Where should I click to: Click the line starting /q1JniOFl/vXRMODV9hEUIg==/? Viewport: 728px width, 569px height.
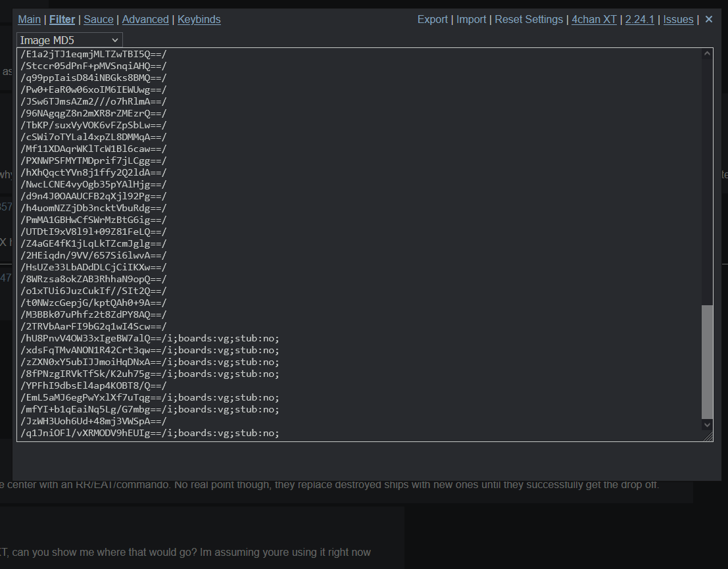pyautogui.click(x=150, y=433)
